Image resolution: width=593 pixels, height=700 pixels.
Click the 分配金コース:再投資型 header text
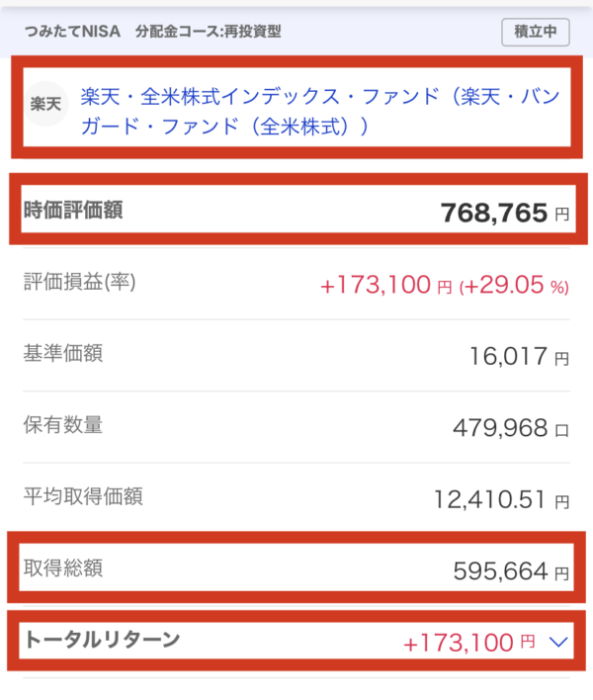209,32
